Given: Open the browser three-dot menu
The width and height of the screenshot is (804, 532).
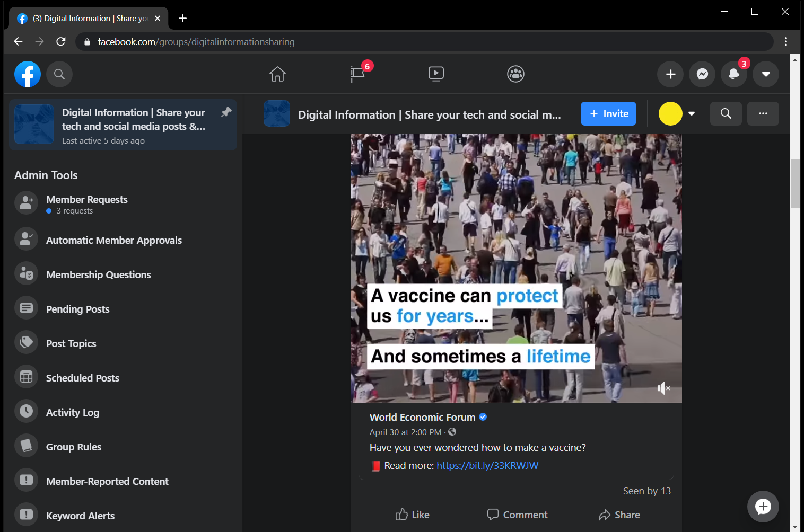Looking at the screenshot, I should point(786,41).
